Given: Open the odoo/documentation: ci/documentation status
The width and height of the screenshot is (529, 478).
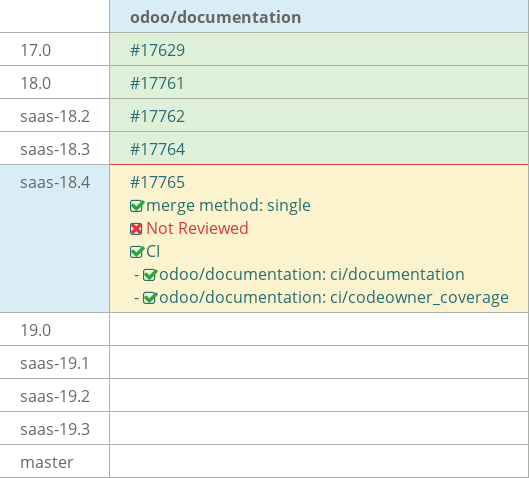Looking at the screenshot, I should tap(312, 274).
